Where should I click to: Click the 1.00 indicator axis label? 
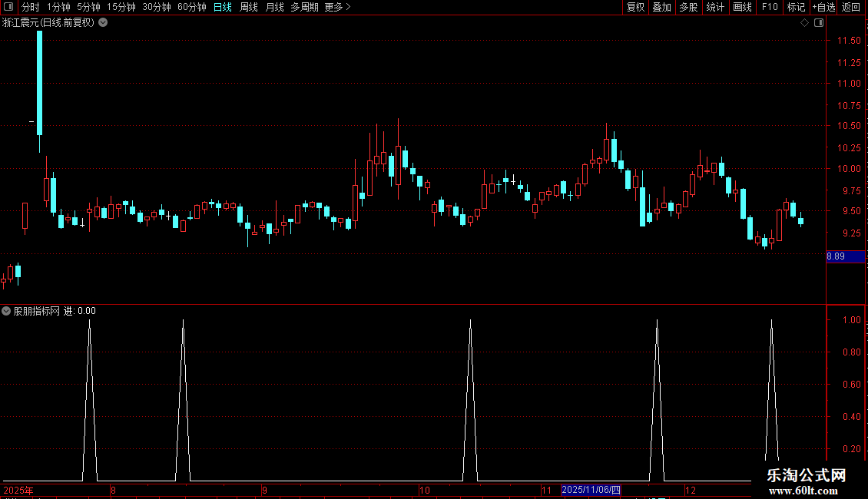(852, 320)
